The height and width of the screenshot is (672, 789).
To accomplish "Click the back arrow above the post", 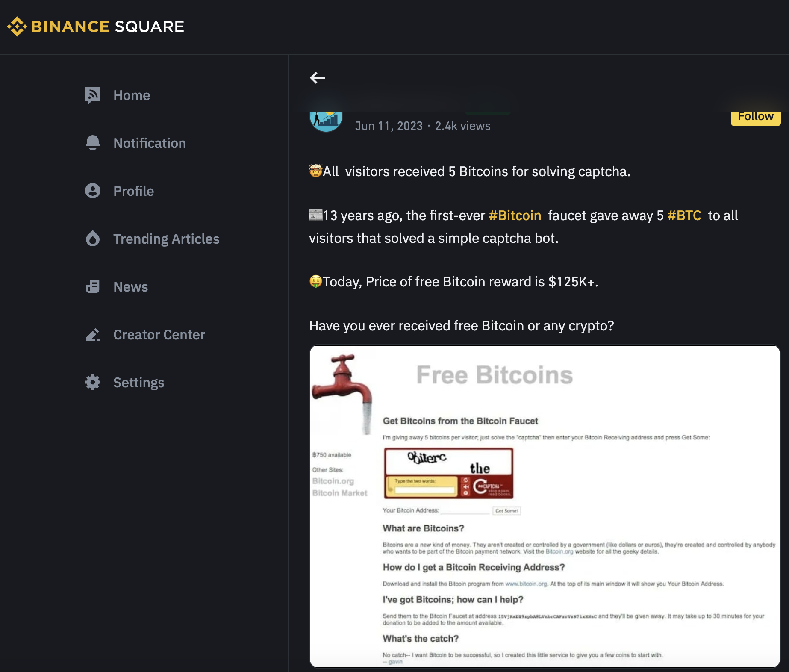I will 318,77.
